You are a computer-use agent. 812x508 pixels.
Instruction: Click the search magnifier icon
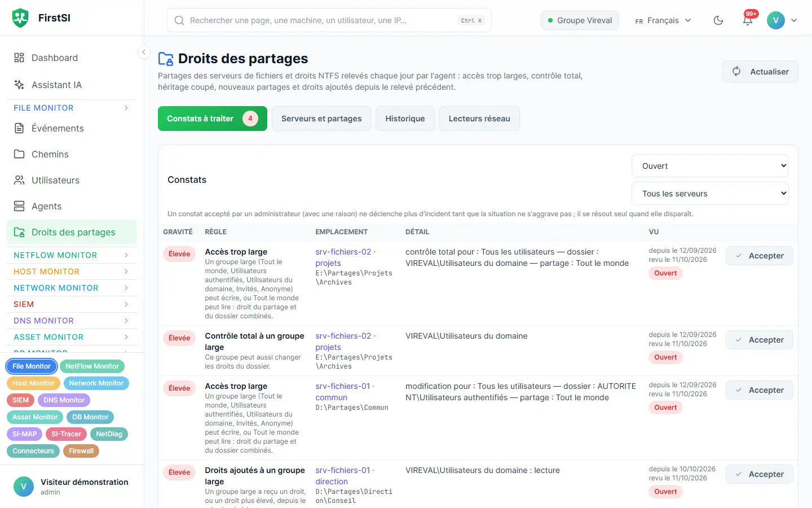(179, 20)
